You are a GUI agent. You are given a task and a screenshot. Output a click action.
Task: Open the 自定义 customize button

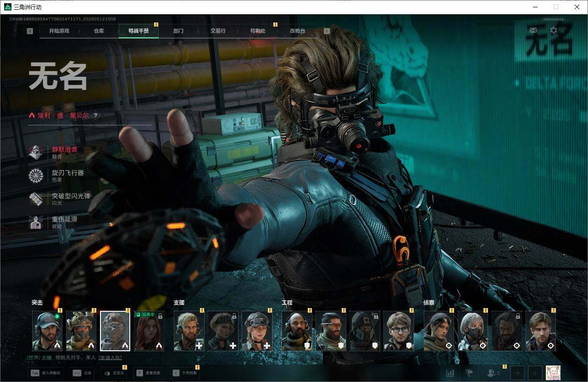[x=114, y=373]
